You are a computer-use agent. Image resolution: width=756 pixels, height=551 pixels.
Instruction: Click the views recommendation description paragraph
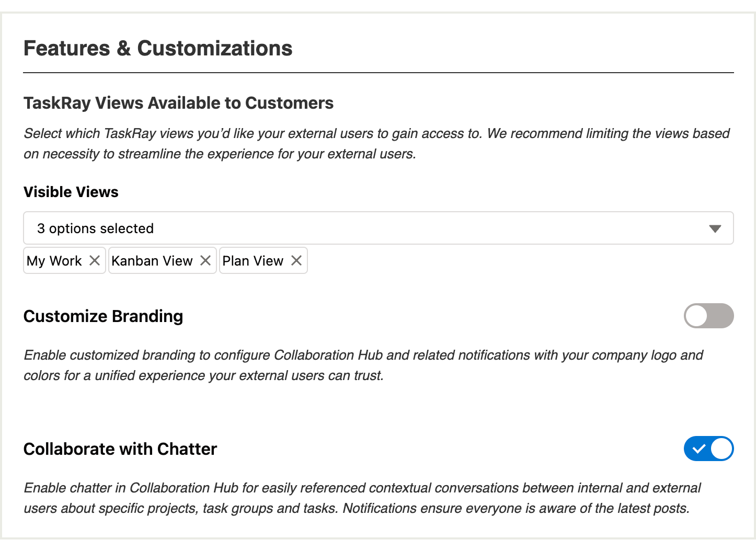tap(376, 144)
